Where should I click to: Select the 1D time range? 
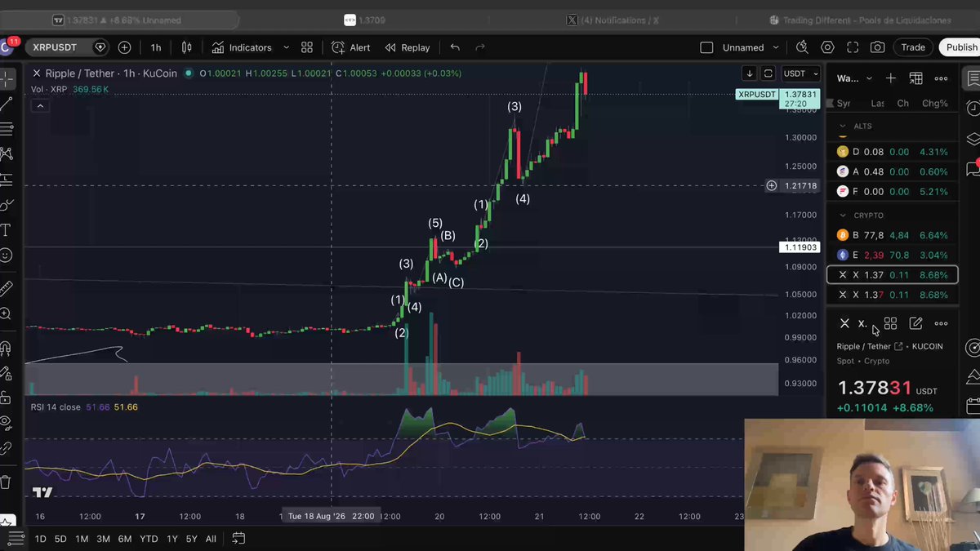(x=40, y=539)
